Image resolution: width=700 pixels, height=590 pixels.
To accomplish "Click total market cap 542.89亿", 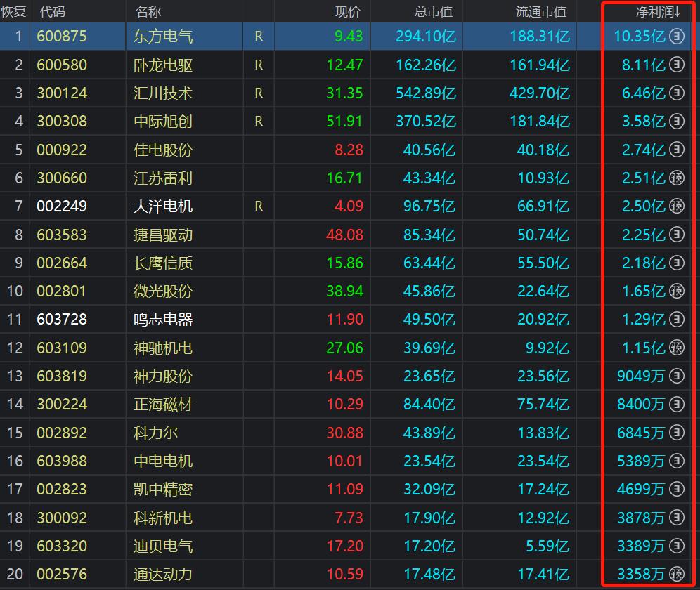I will point(426,93).
